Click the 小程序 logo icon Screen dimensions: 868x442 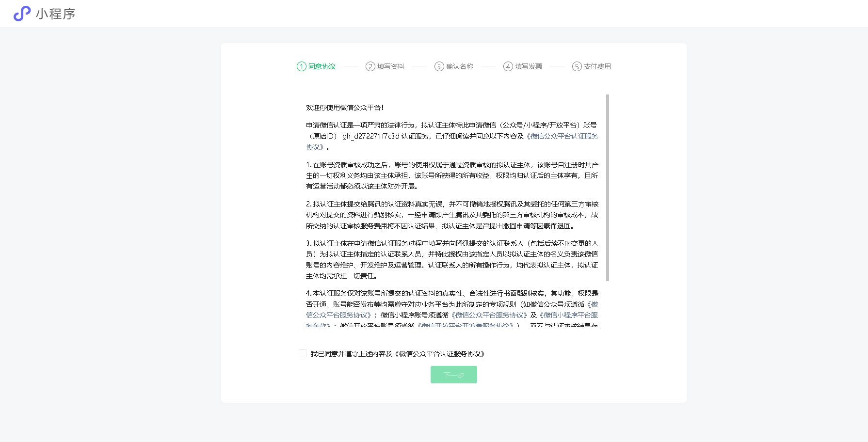click(22, 14)
